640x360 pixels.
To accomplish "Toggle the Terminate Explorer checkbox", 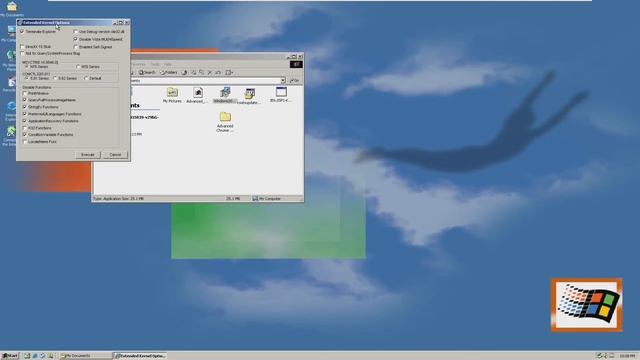I will [x=22, y=31].
